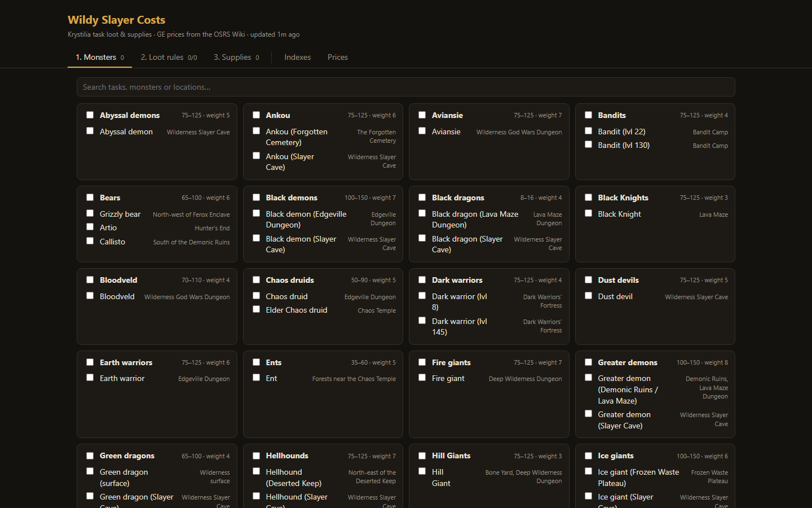Click the Greater demons heading text
The image size is (812, 508).
point(628,362)
